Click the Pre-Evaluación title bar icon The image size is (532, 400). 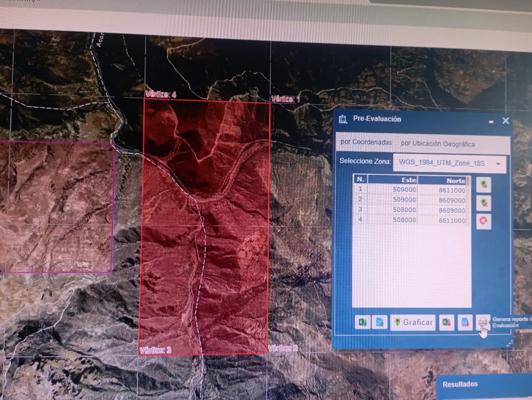343,119
